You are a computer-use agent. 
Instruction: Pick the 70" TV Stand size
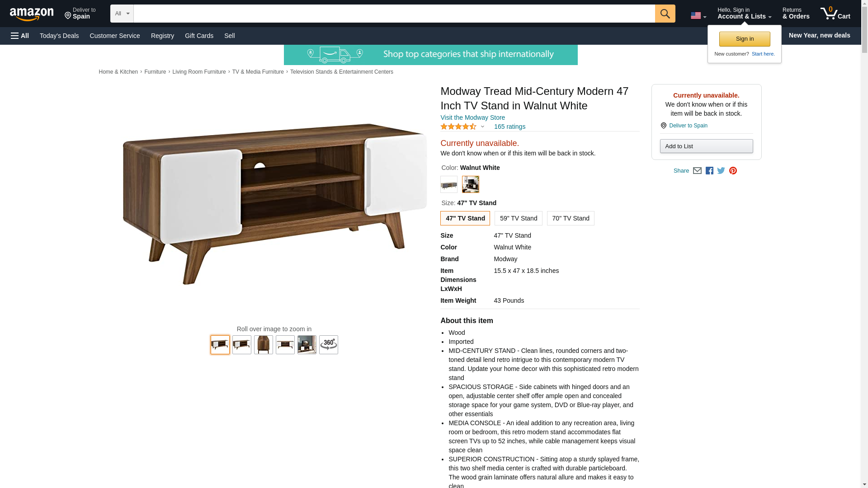click(x=571, y=218)
